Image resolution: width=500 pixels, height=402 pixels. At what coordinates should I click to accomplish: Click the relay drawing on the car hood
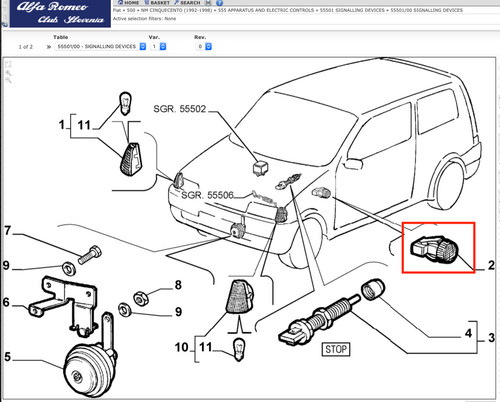click(x=261, y=168)
